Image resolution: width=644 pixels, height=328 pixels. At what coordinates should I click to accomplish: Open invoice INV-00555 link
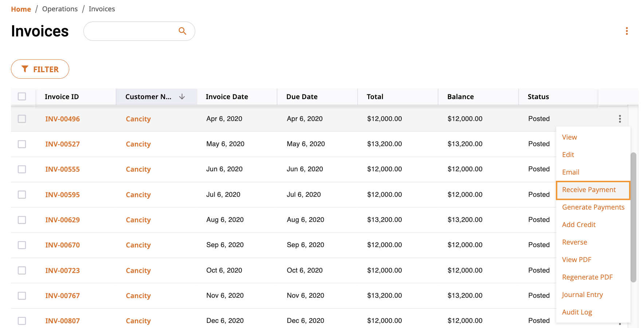(62, 169)
